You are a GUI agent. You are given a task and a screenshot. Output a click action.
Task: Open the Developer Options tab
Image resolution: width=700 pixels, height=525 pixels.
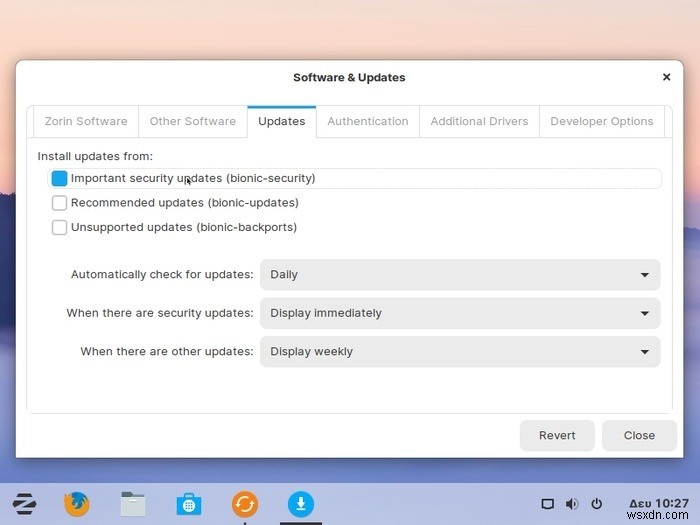(x=602, y=121)
